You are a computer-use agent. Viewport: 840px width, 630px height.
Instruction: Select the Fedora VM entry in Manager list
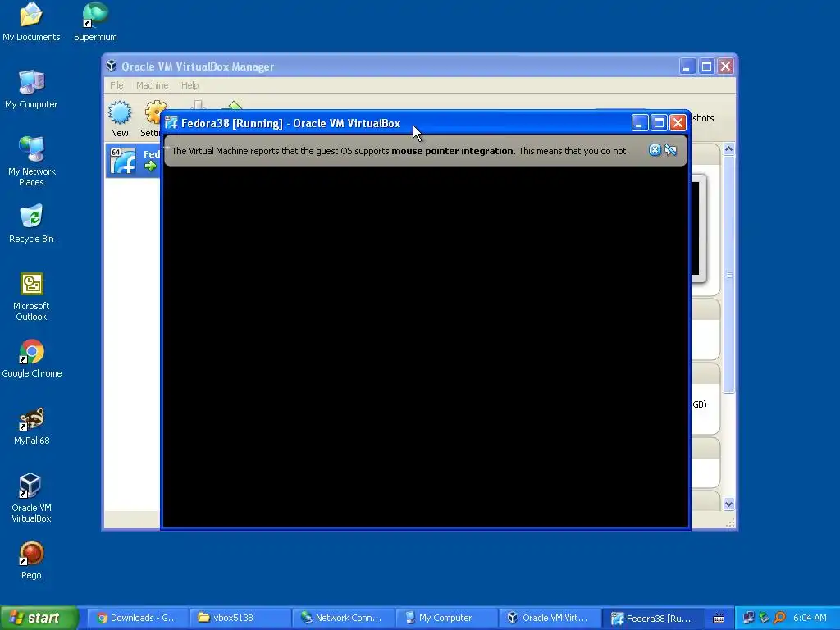(x=133, y=161)
